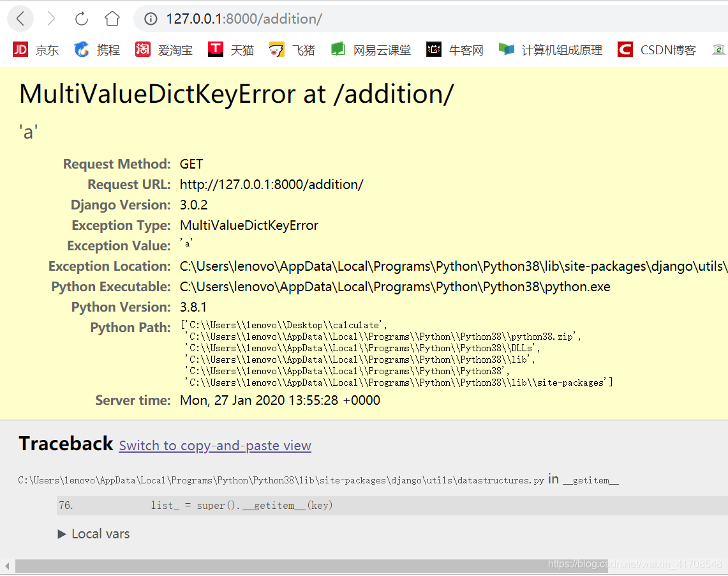Click the Exception Type value MultiValueDictKeyError
This screenshot has width=728, height=576.
(249, 225)
